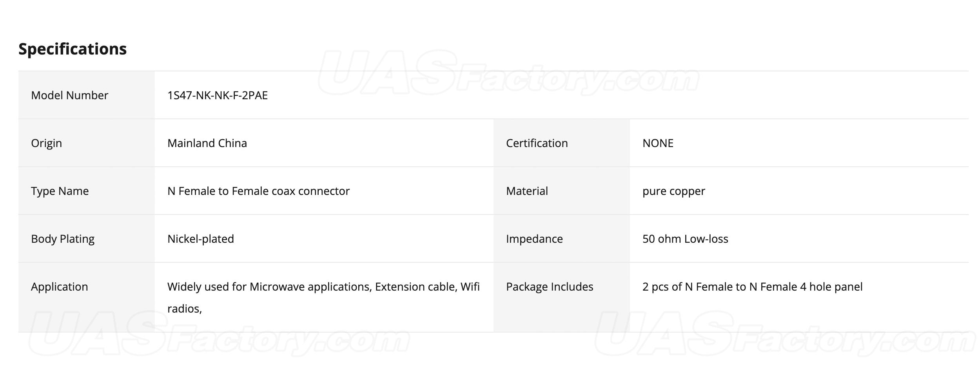This screenshot has height=371, width=980.
Task: Click the pure copper value
Action: [x=673, y=191]
